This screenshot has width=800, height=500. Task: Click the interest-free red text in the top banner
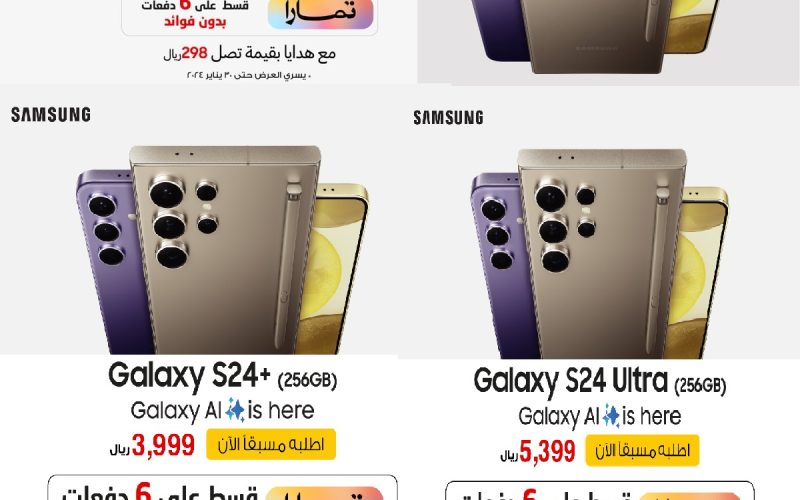click(195, 22)
